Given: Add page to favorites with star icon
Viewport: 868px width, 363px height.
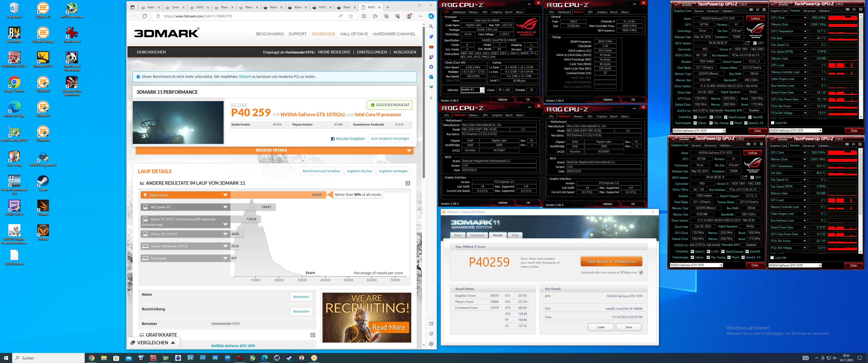Looking at the screenshot, I should (x=351, y=16).
